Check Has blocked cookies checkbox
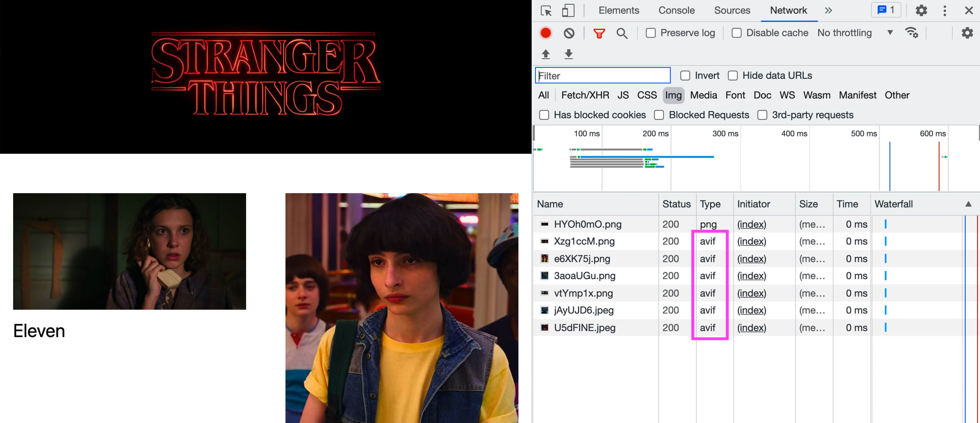The height and width of the screenshot is (423, 980). (x=544, y=115)
